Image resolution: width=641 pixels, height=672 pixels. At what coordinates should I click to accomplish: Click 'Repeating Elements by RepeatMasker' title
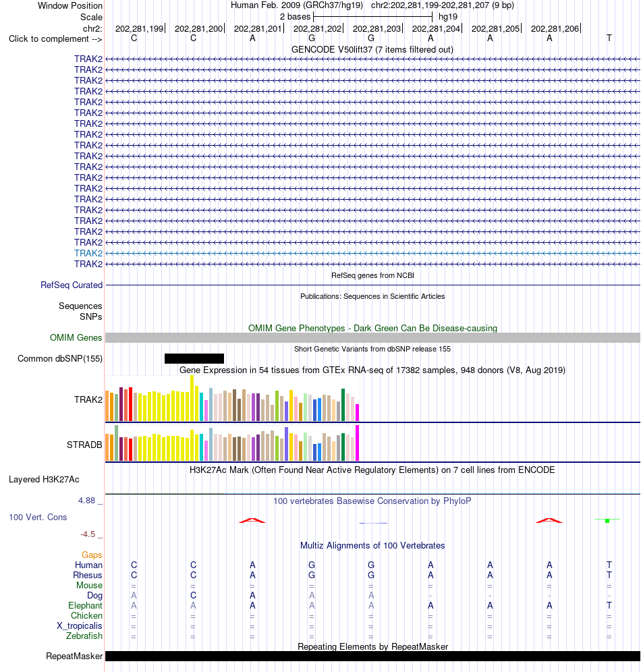click(x=372, y=647)
